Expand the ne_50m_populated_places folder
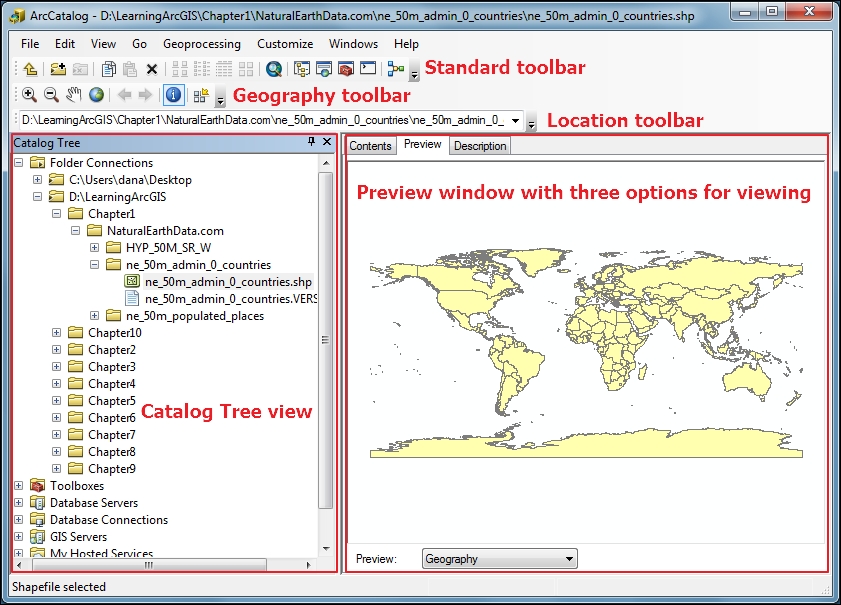Screen dimensions: 841x605 [94, 315]
